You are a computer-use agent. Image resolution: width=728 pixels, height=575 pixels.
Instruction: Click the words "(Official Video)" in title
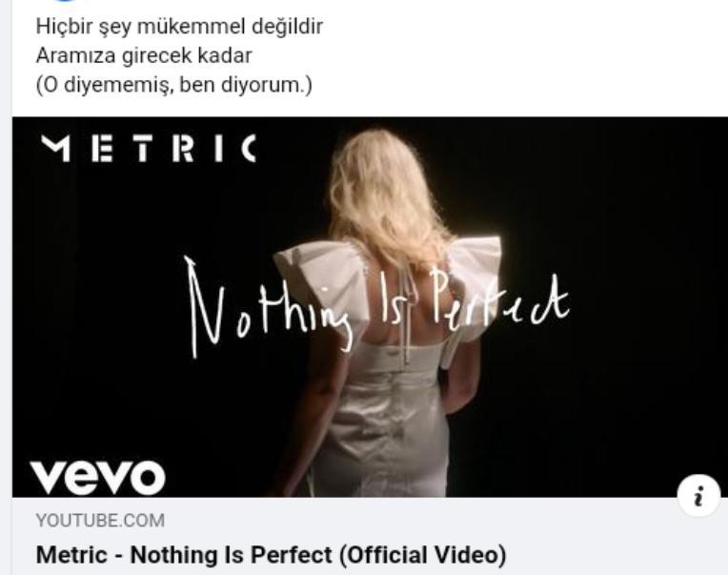[423, 555]
